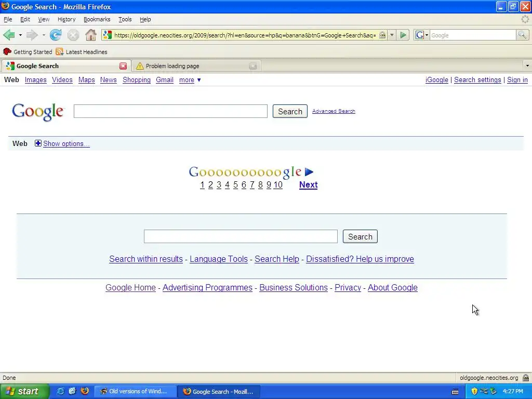532x399 pixels.
Task: Click the bold Next link
Action: coord(309,185)
